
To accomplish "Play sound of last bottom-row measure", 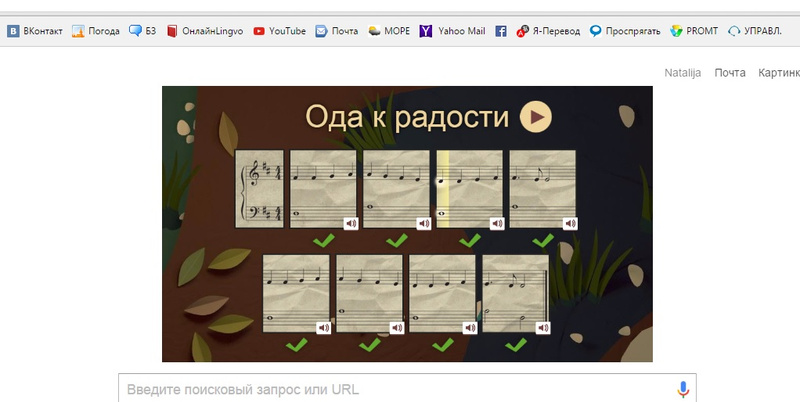I will 543,328.
